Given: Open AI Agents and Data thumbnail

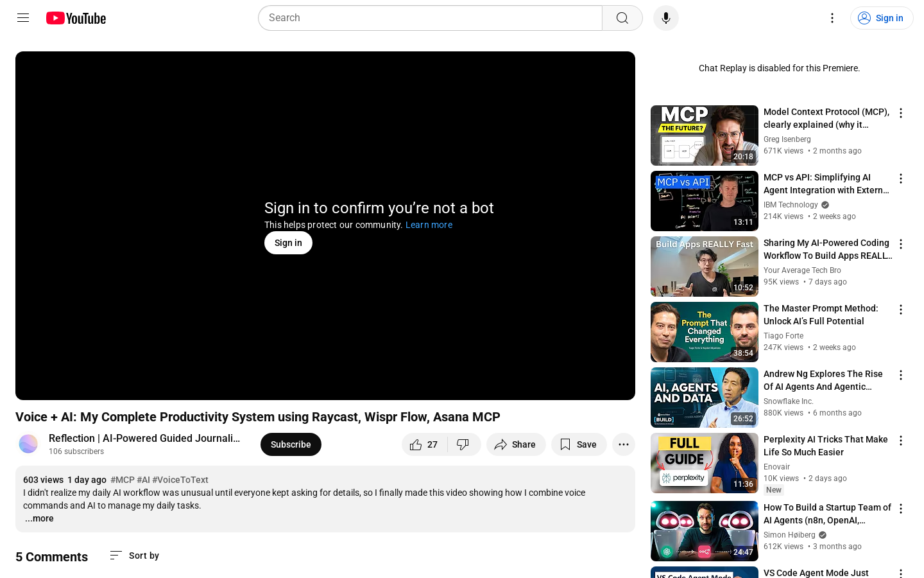Looking at the screenshot, I should coord(705,398).
